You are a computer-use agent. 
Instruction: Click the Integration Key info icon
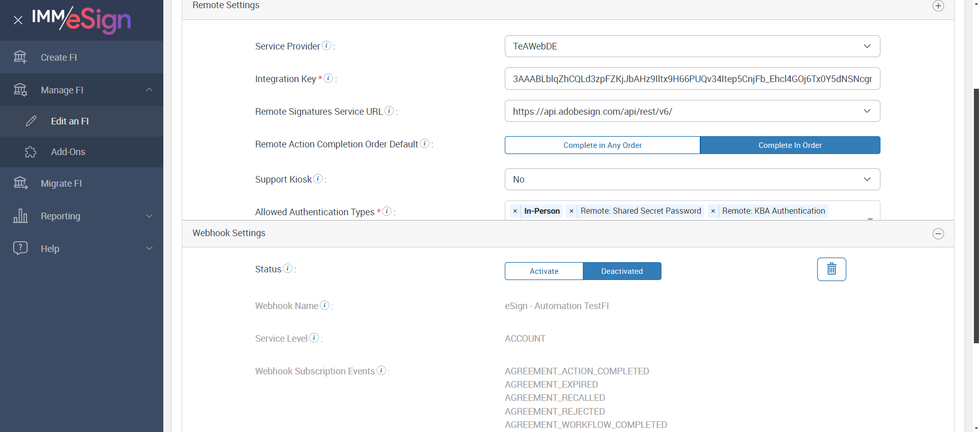click(x=329, y=78)
